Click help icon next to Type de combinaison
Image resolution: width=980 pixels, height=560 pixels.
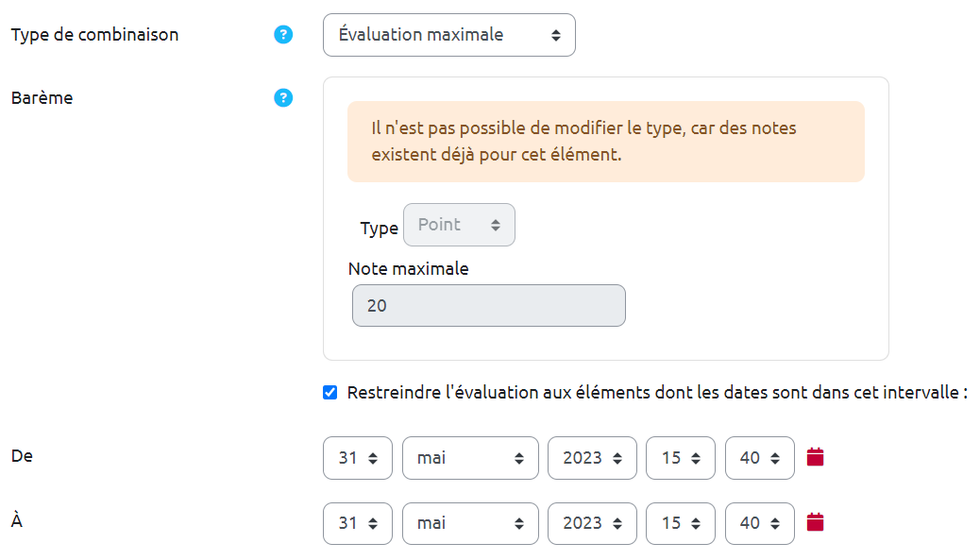[283, 35]
